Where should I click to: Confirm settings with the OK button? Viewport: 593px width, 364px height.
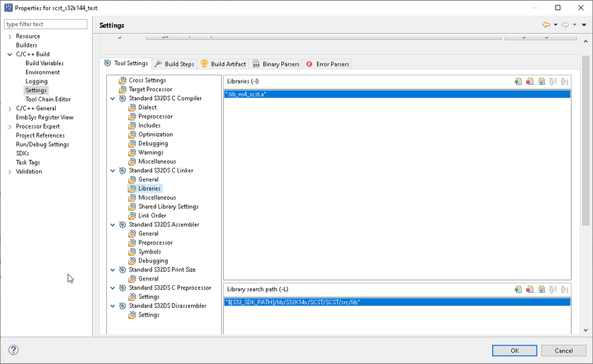pyautogui.click(x=514, y=350)
